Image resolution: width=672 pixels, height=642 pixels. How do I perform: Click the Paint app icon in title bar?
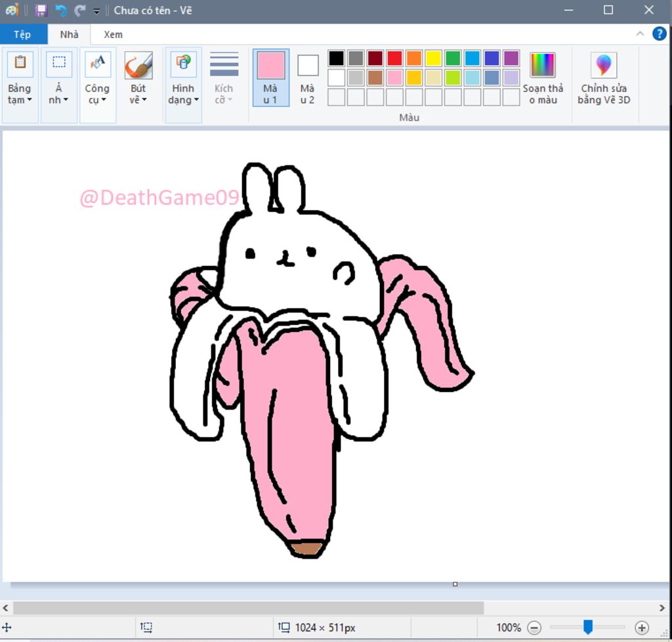(x=12, y=10)
